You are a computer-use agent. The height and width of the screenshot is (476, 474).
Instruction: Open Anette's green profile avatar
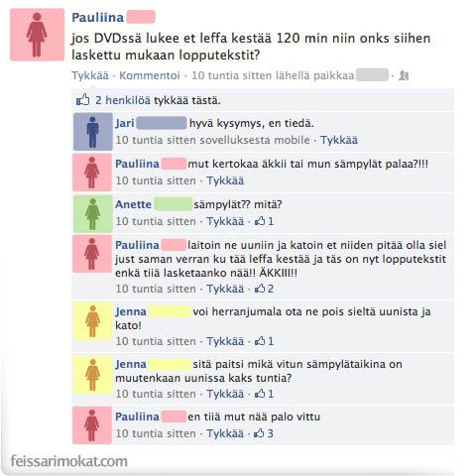coord(93,214)
